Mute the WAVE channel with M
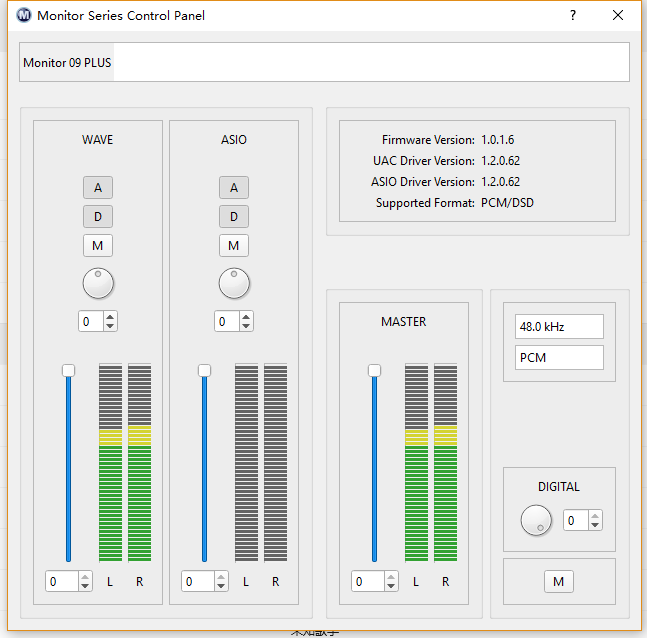The image size is (647, 638). tap(98, 245)
